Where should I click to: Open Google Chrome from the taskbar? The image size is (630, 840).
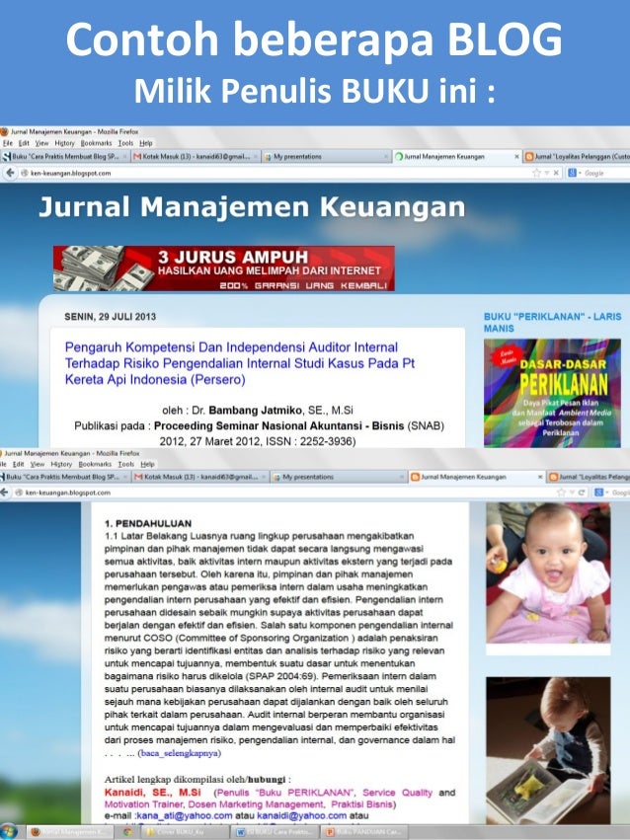(x=127, y=832)
